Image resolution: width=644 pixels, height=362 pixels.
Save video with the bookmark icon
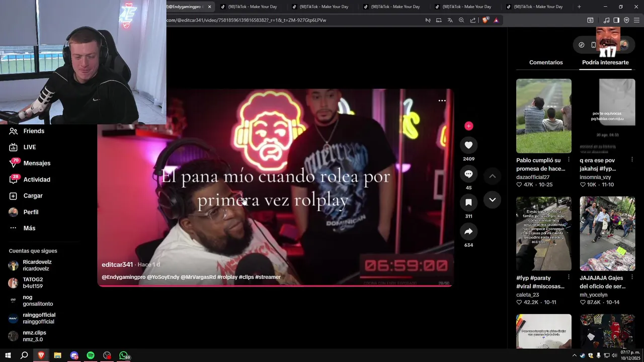coord(468,203)
